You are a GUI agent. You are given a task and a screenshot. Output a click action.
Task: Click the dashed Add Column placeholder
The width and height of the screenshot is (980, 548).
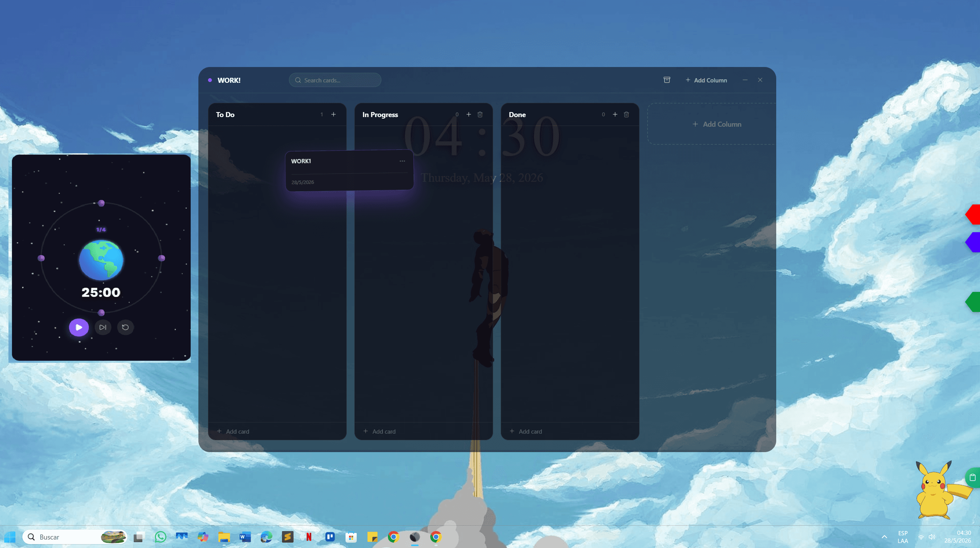pyautogui.click(x=712, y=124)
